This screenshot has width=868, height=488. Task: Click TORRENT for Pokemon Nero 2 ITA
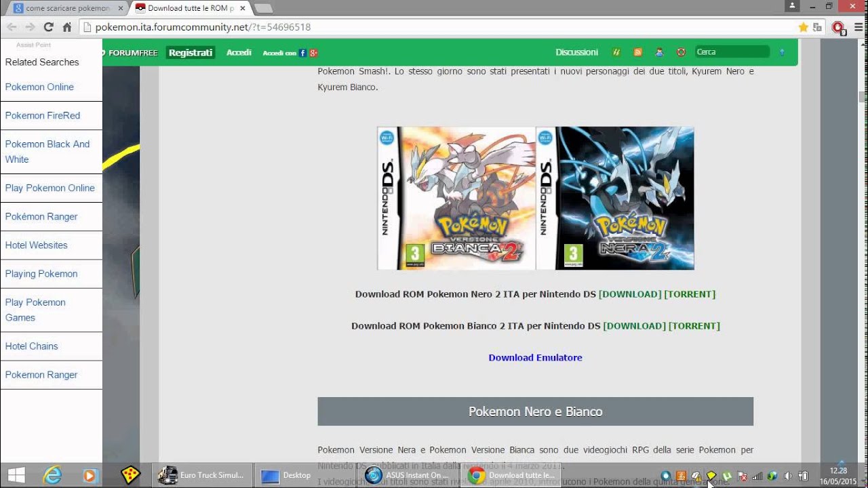pyautogui.click(x=690, y=294)
